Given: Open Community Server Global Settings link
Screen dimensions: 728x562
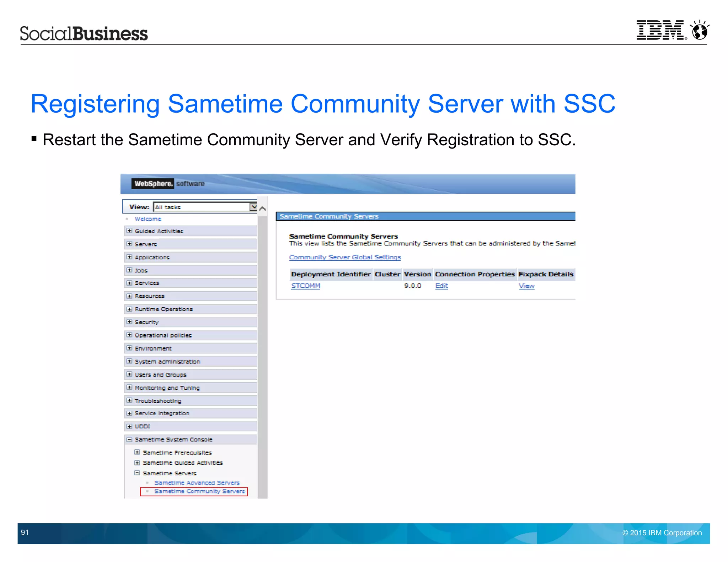Looking at the screenshot, I should coord(345,257).
